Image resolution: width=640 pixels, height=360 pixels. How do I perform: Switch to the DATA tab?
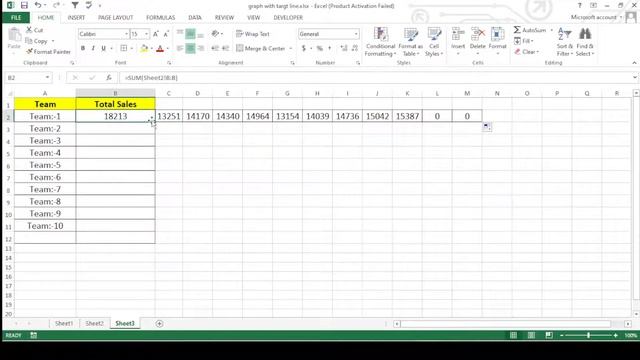click(195, 18)
